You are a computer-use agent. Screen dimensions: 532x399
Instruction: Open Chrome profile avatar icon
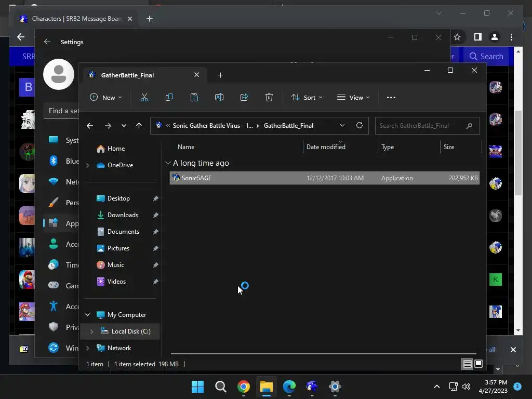[495, 37]
